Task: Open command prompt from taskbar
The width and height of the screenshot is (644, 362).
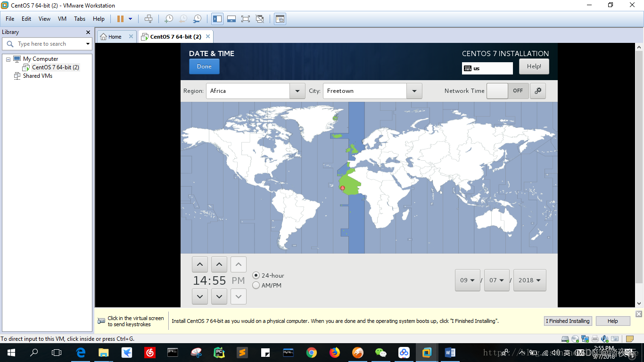Action: [x=173, y=352]
